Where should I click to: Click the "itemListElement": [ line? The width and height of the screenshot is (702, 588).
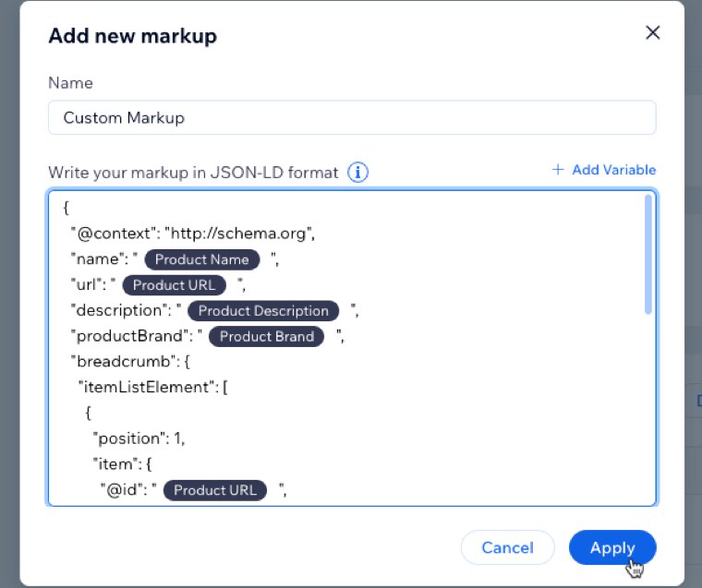[152, 387]
